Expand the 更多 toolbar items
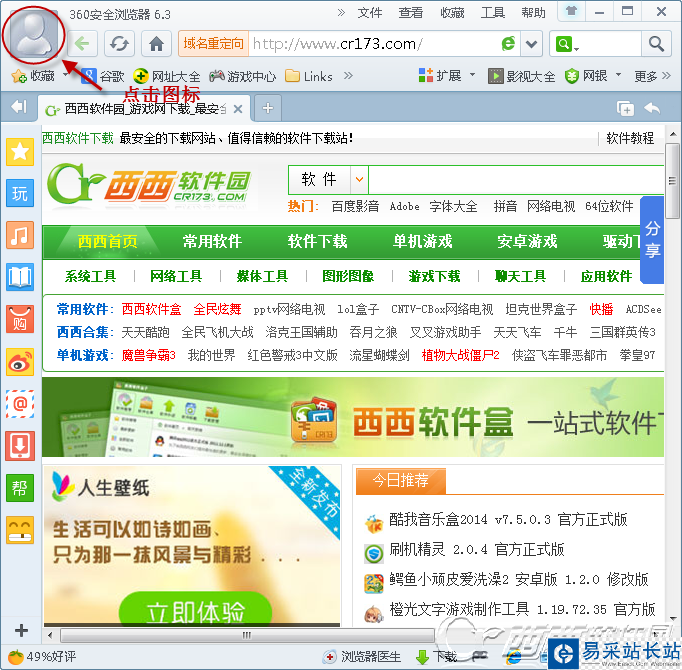The height and width of the screenshot is (670, 682). point(652,76)
